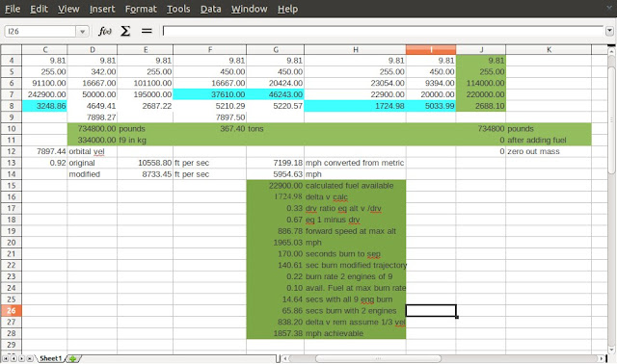
Task: Select cell 'after adding fuel'
Action: pos(549,140)
